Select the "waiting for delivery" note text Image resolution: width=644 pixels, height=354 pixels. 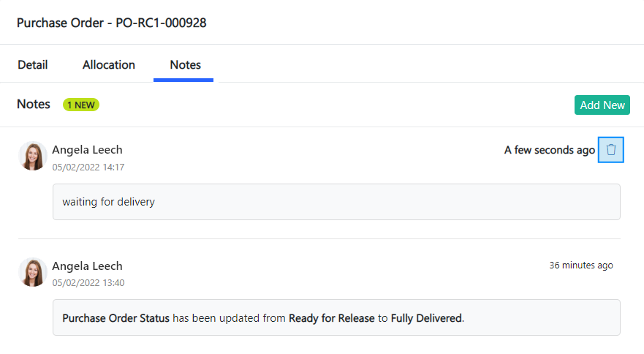click(108, 202)
